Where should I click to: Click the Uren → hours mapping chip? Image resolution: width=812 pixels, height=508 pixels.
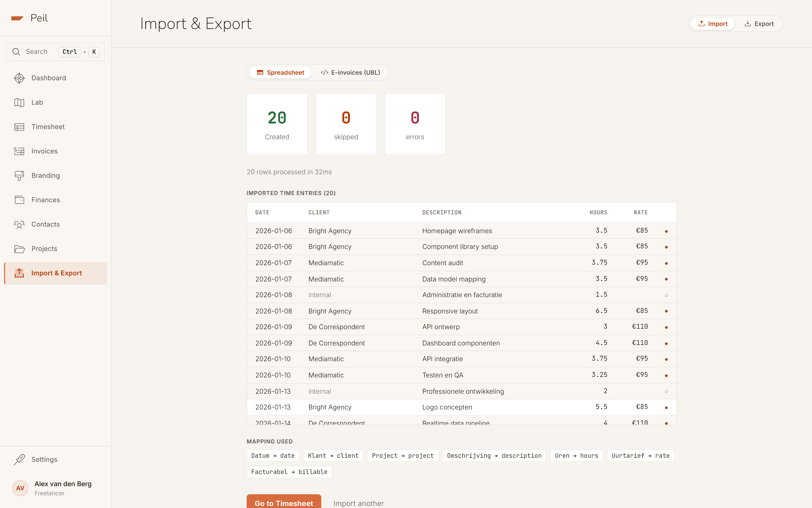pos(577,456)
